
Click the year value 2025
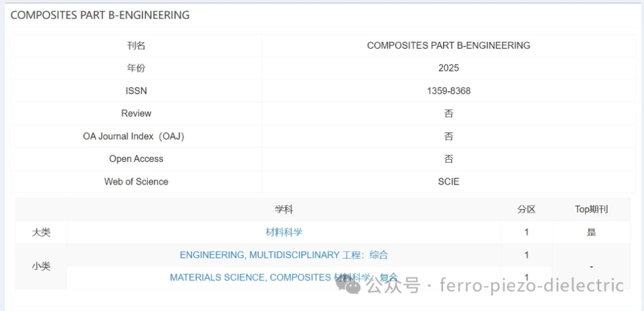coord(448,69)
